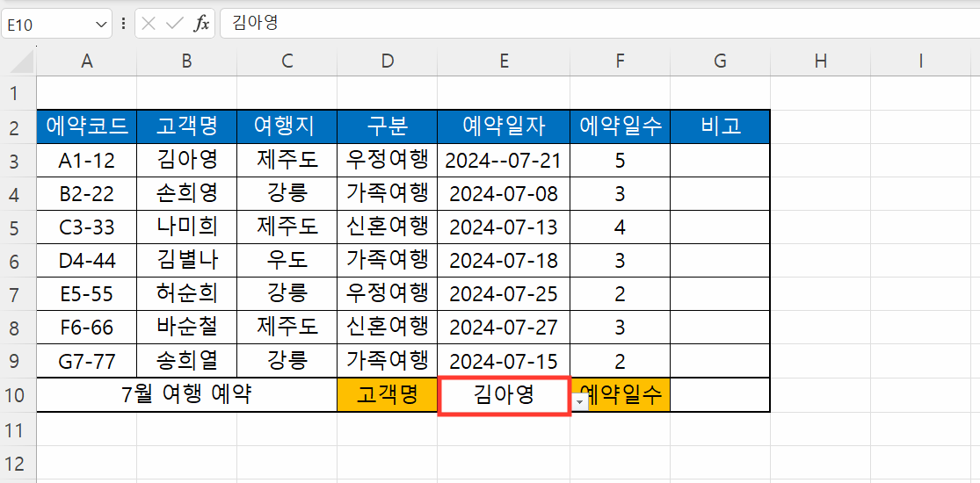This screenshot has width=980, height=483.
Task: Click the Select All corner triangle
Action: (23, 61)
